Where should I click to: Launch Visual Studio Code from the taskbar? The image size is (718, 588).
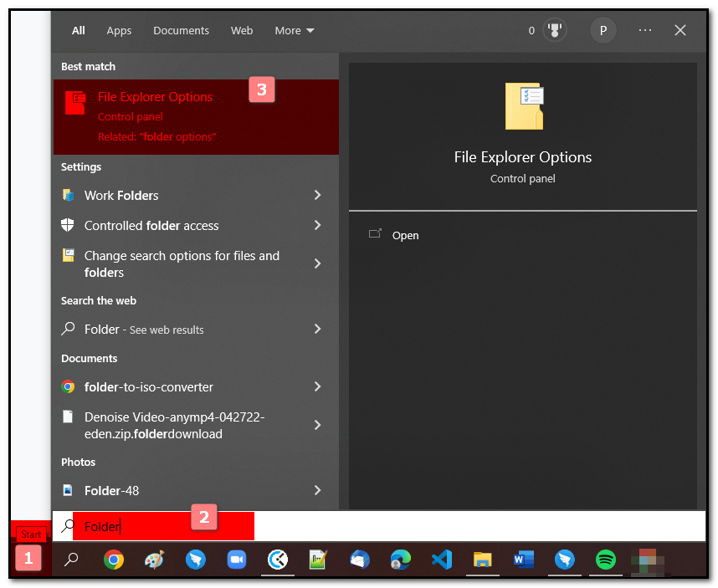(x=442, y=560)
